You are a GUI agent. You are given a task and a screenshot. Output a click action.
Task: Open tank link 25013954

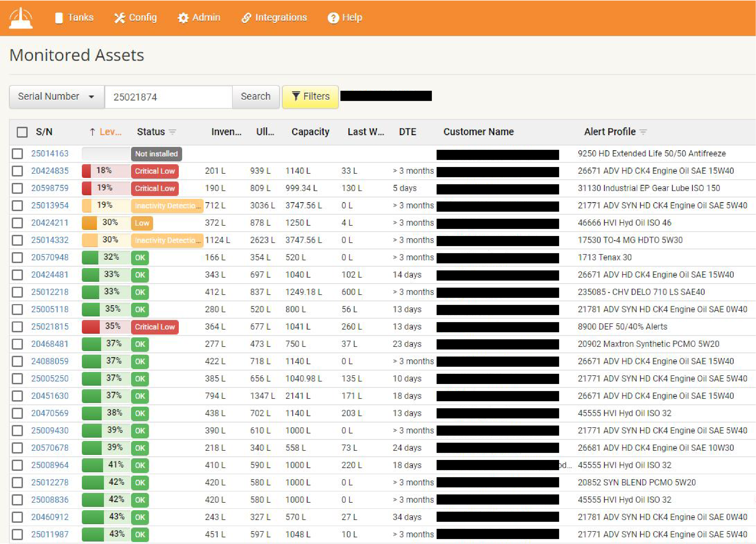pyautogui.click(x=50, y=206)
